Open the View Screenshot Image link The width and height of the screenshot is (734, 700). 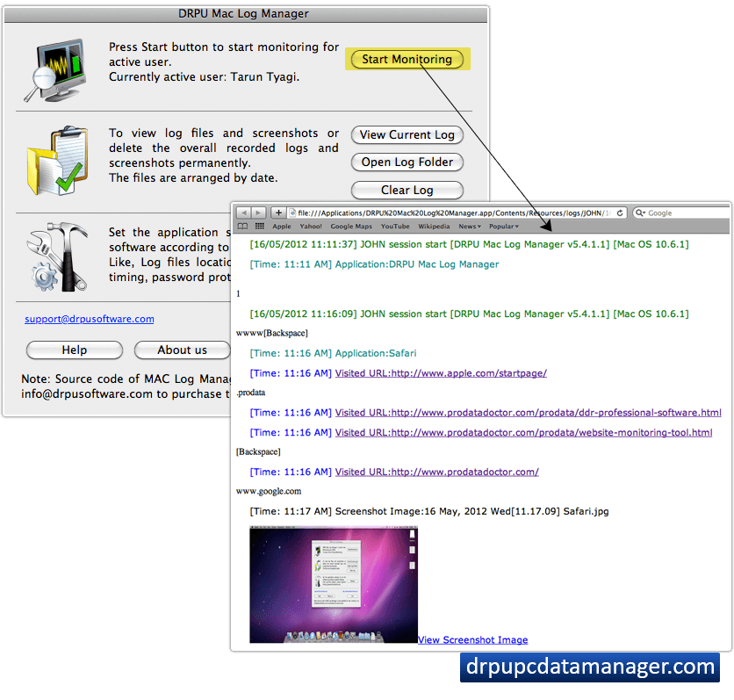pyautogui.click(x=472, y=640)
